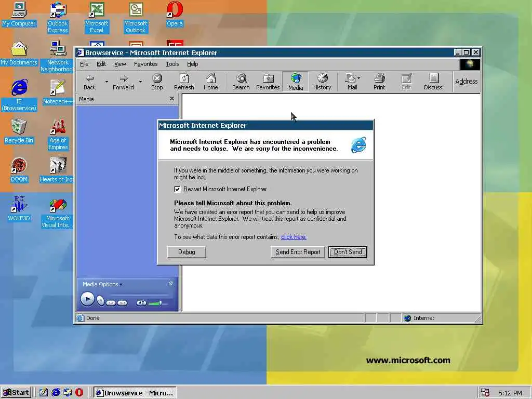
Task: Select the Opera desktop icon
Action: (x=175, y=14)
